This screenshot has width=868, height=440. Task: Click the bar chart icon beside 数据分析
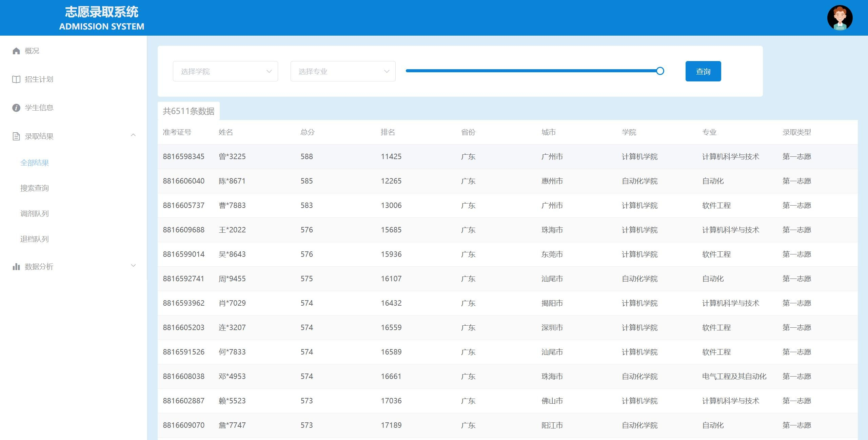click(16, 267)
